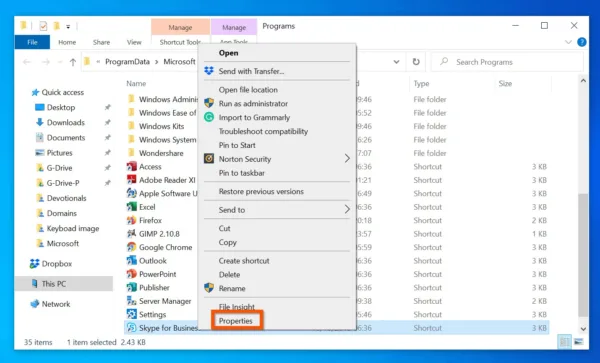Image resolution: width=600 pixels, height=363 pixels.
Task: Click the Refresh button in address bar
Action: coord(416,62)
